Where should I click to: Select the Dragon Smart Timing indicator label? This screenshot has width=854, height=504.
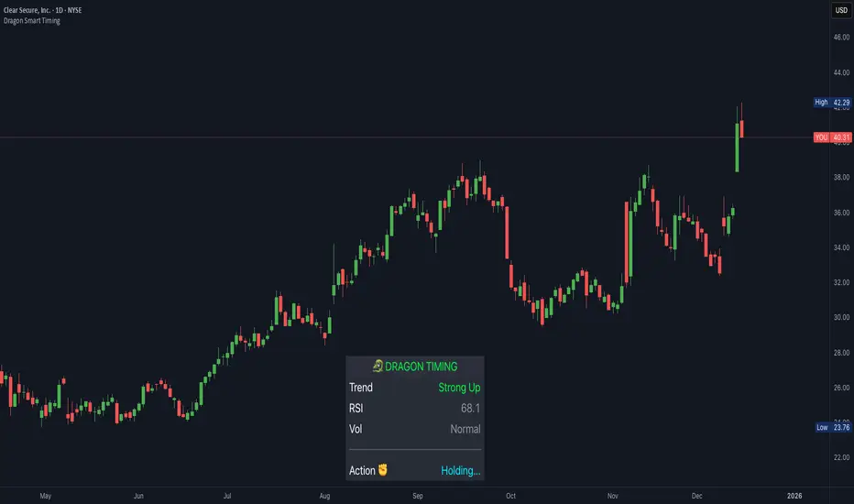[x=31, y=20]
